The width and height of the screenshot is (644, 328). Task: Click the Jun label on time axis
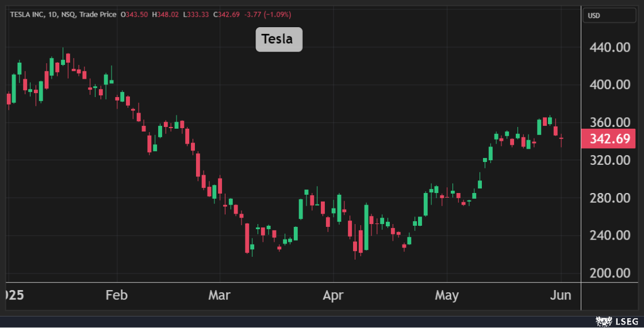pos(561,295)
